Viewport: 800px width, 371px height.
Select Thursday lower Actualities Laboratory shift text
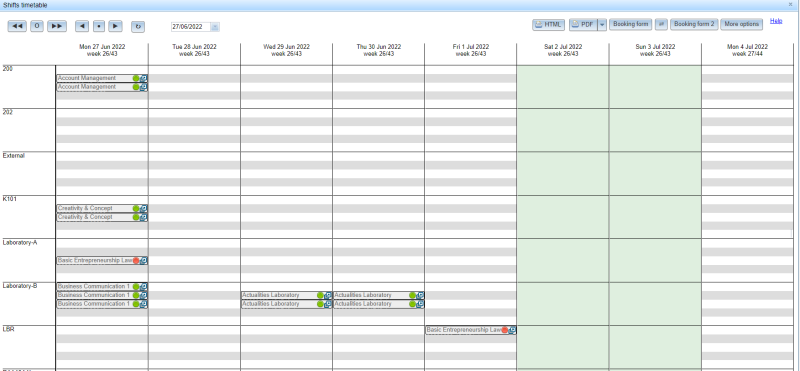(x=363, y=304)
